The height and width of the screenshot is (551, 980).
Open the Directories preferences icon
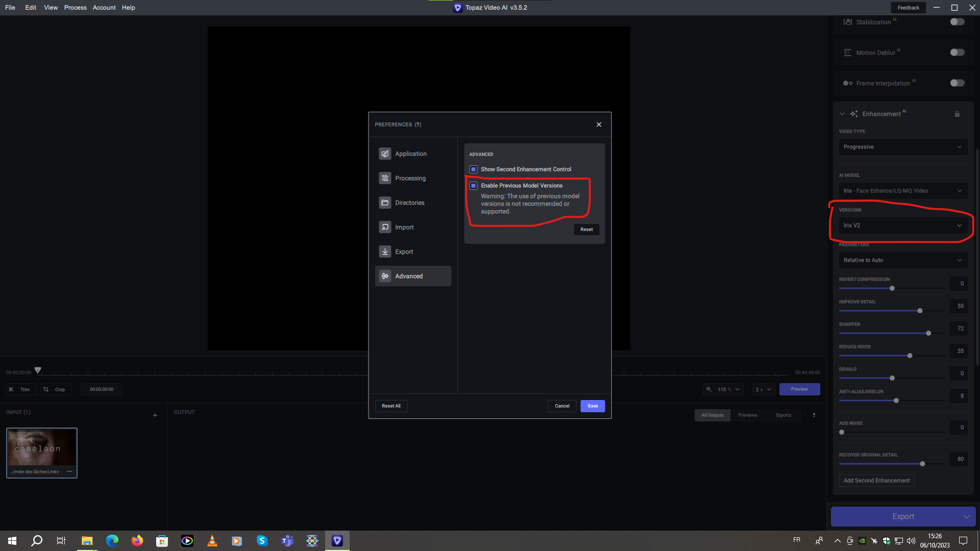coord(385,203)
